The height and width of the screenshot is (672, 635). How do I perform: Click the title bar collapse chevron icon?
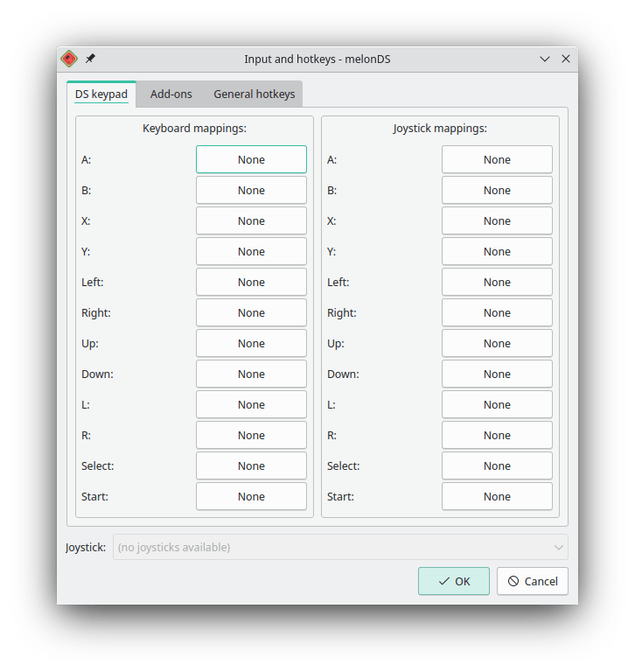click(545, 59)
